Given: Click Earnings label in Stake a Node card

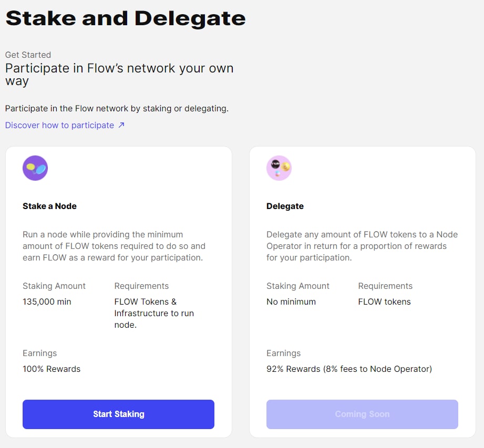Looking at the screenshot, I should [40, 353].
